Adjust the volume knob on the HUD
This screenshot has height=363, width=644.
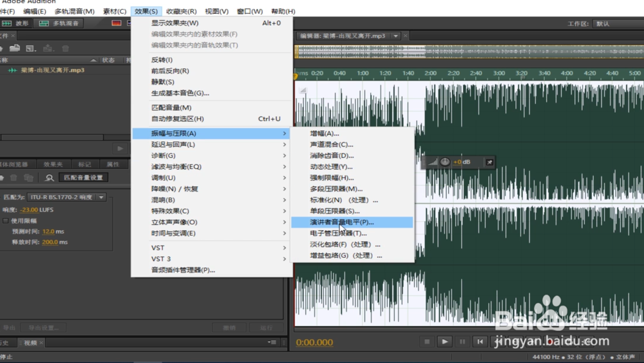coord(445,162)
